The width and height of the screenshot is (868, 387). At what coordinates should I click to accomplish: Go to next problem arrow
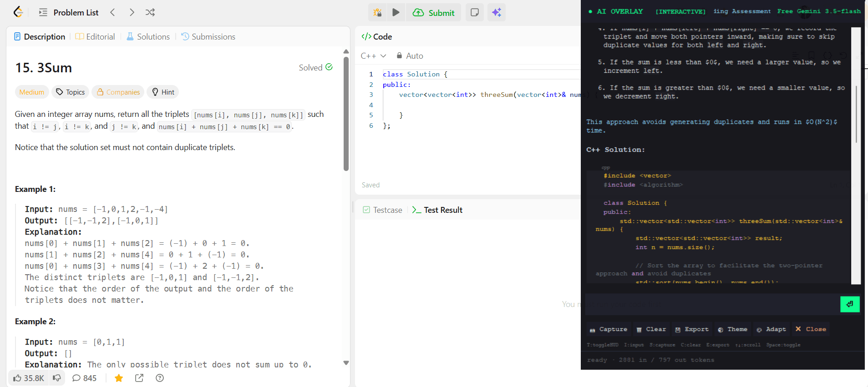pyautogui.click(x=132, y=12)
